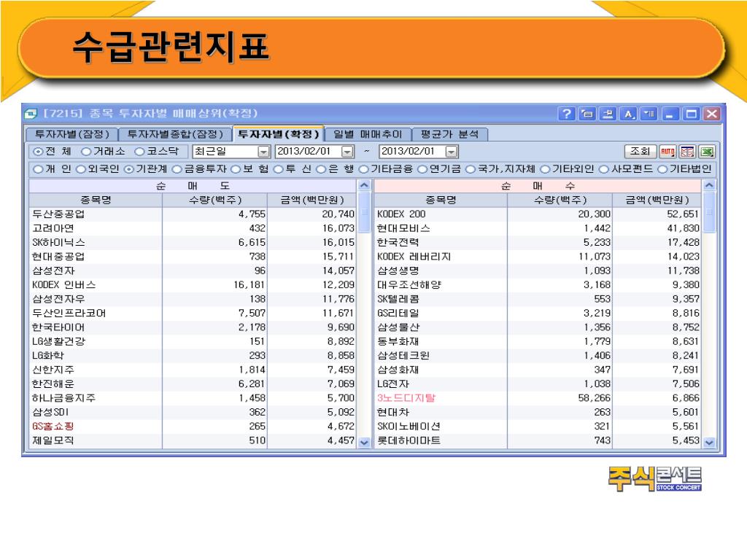The width and height of the screenshot is (747, 560).
Task: Click the end date input field
Action: (x=413, y=152)
